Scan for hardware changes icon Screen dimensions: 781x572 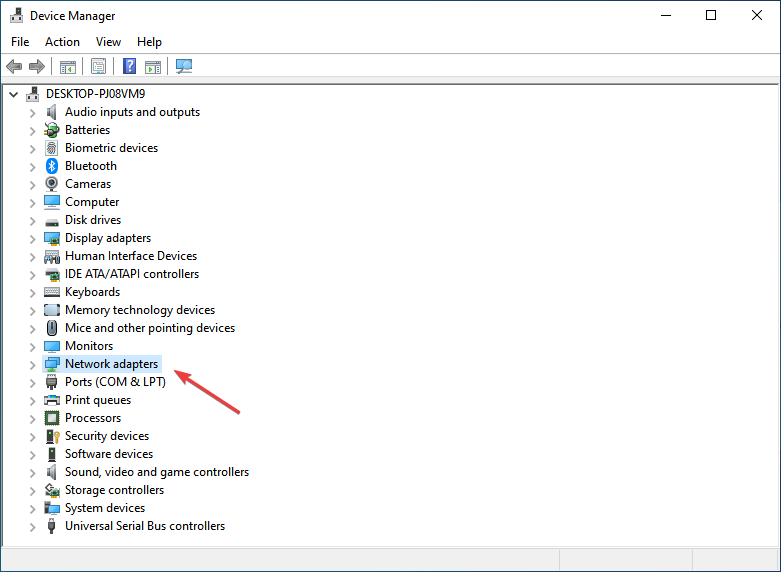pyautogui.click(x=184, y=66)
